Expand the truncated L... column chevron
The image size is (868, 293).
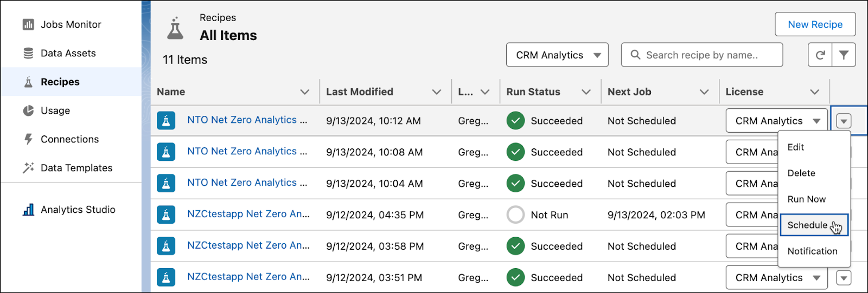(x=485, y=92)
